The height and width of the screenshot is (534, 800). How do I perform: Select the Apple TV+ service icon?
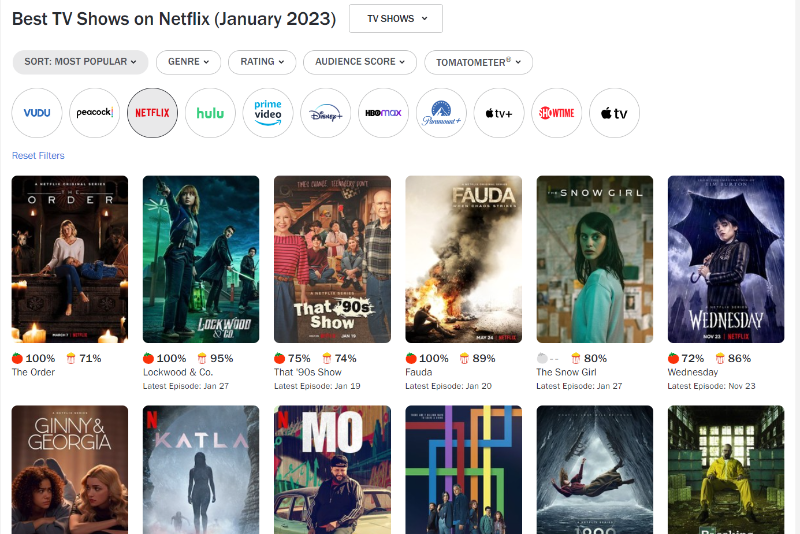pos(498,113)
